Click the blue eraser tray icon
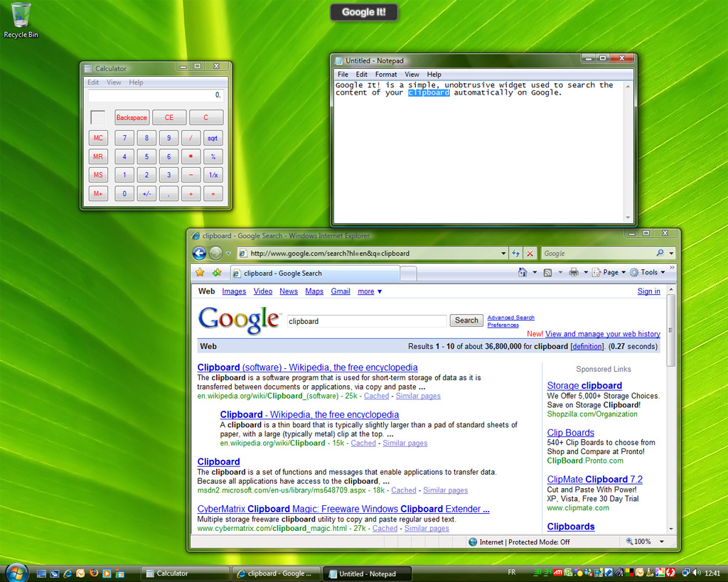Screen dimensions: 728x582 609,573
